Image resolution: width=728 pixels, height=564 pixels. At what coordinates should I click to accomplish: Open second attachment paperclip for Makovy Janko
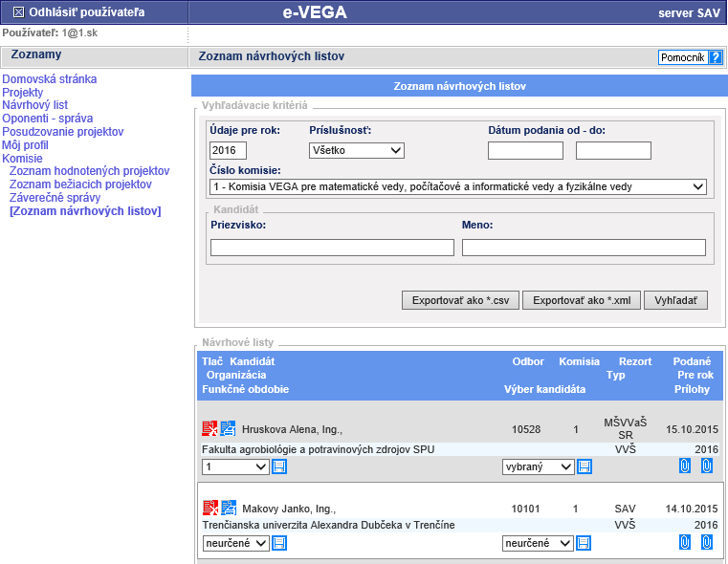pos(707,542)
